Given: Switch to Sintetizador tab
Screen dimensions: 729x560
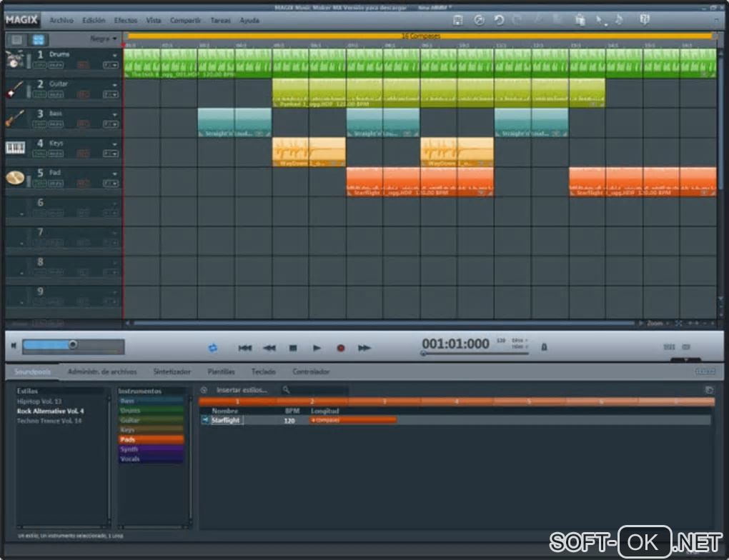Looking at the screenshot, I should [172, 371].
